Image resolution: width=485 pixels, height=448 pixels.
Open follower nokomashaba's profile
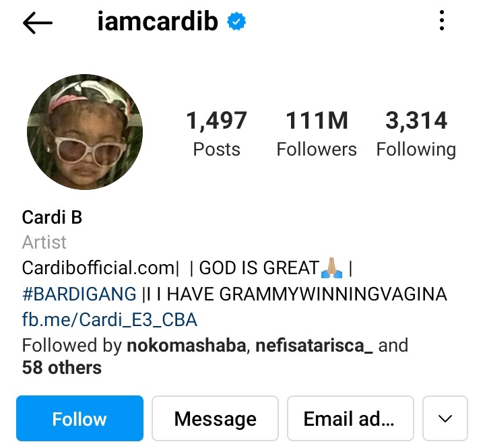coord(186,346)
